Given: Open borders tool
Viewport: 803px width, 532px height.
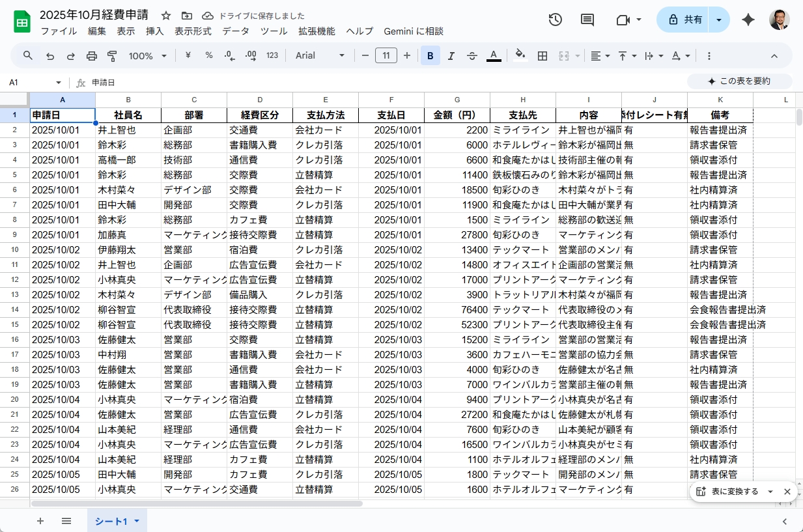Looking at the screenshot, I should pyautogui.click(x=542, y=56).
